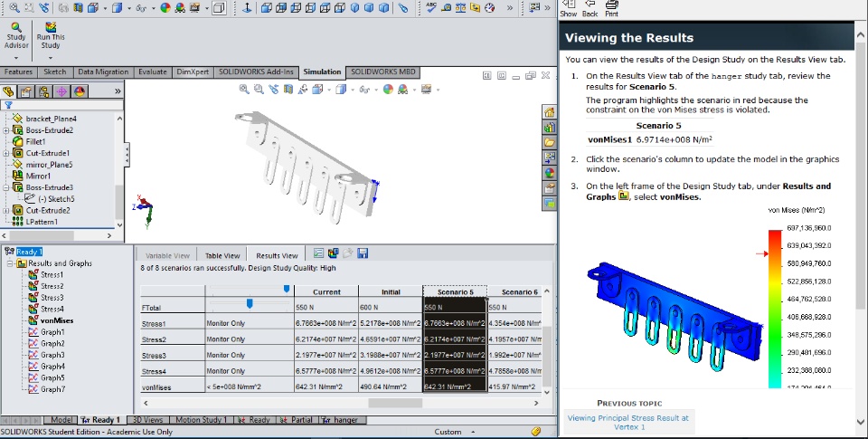Select the FeatureManager design tree tab icon
The width and height of the screenshot is (868, 439).
pos(8,91)
